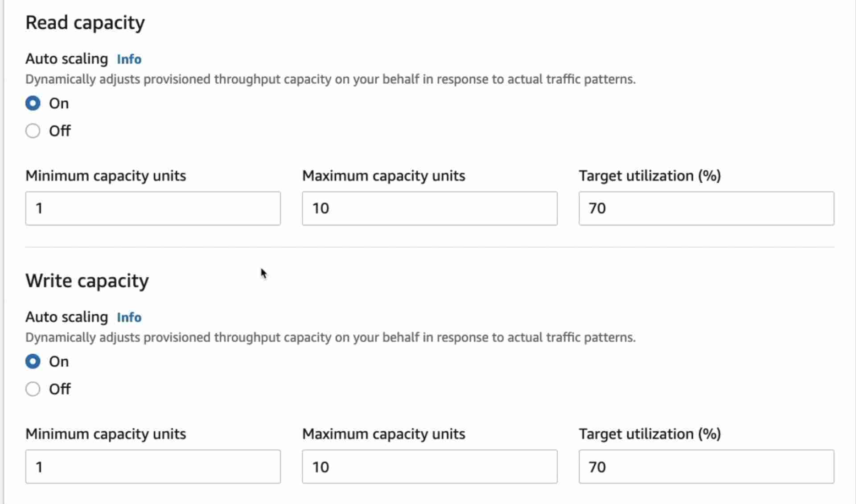Disable Write capacity auto scaling Off
856x504 pixels.
click(33, 389)
